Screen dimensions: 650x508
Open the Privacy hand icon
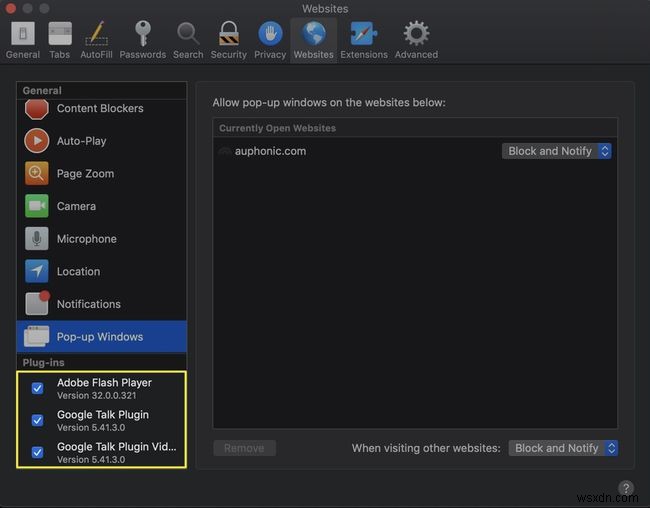coord(270,33)
